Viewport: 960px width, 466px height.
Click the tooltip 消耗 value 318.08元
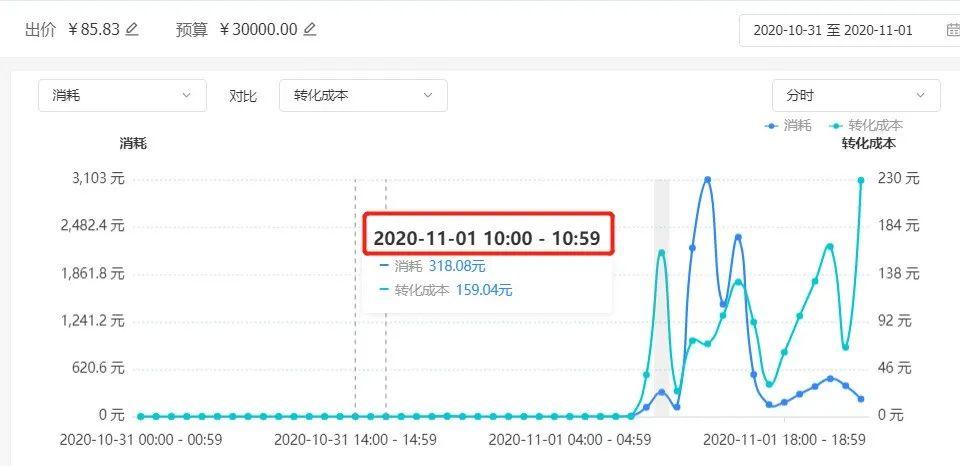(x=457, y=266)
